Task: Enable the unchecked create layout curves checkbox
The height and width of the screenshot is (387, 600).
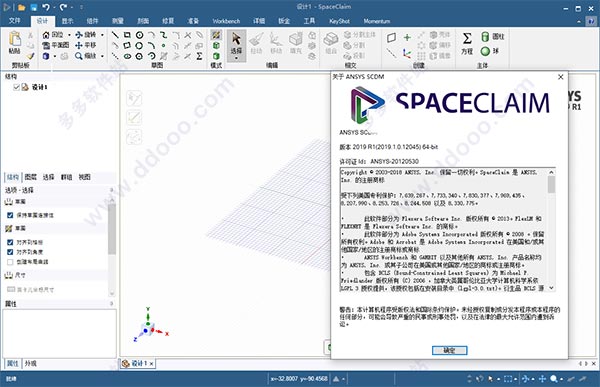Action: pos(10,262)
